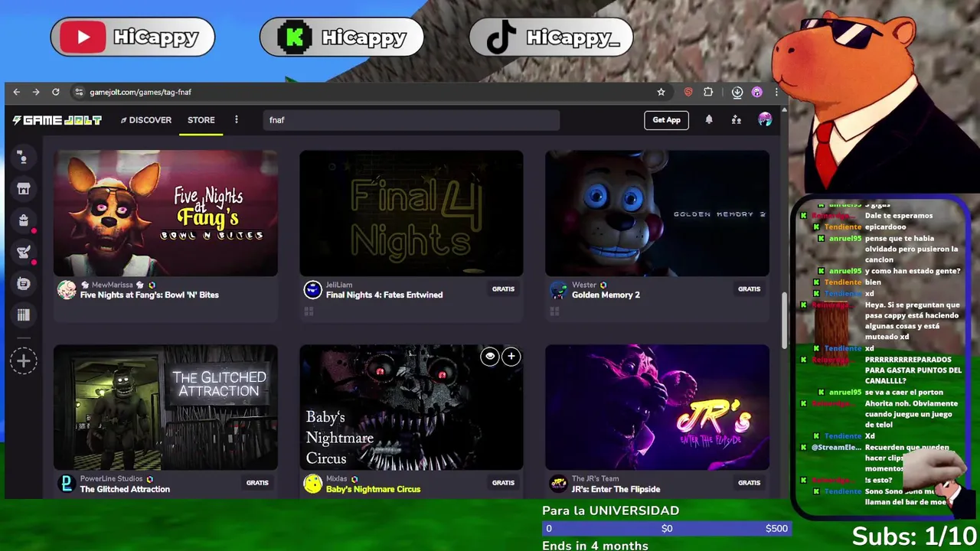Open the chat icon in the sidebar

coord(24,157)
